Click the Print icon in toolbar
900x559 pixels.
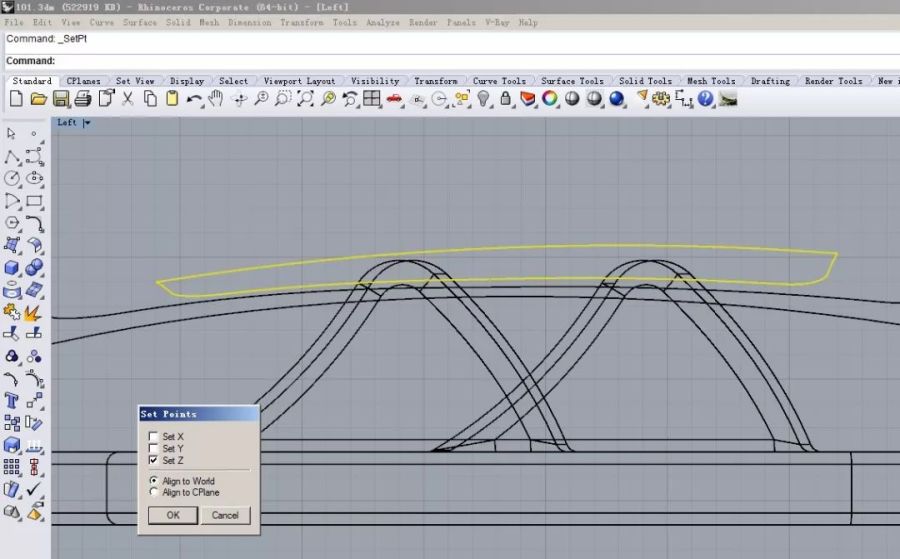pyautogui.click(x=83, y=98)
